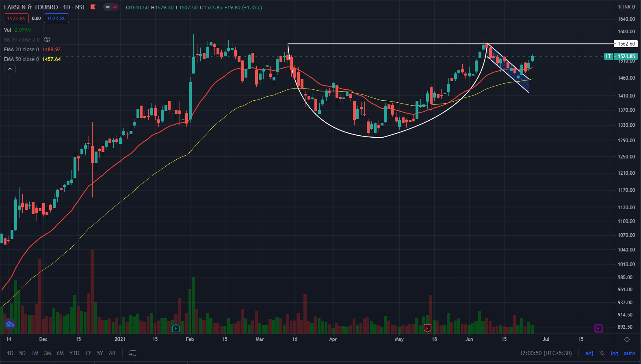Viewport: 641px width, 364px height.
Task: Click the TradingView cloud logo icon
Action: point(10,324)
